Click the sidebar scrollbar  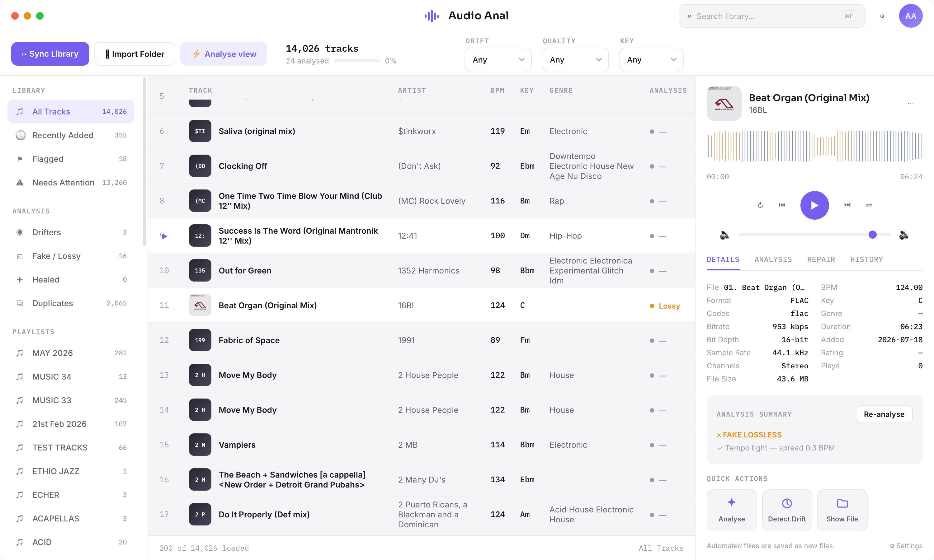(144, 162)
